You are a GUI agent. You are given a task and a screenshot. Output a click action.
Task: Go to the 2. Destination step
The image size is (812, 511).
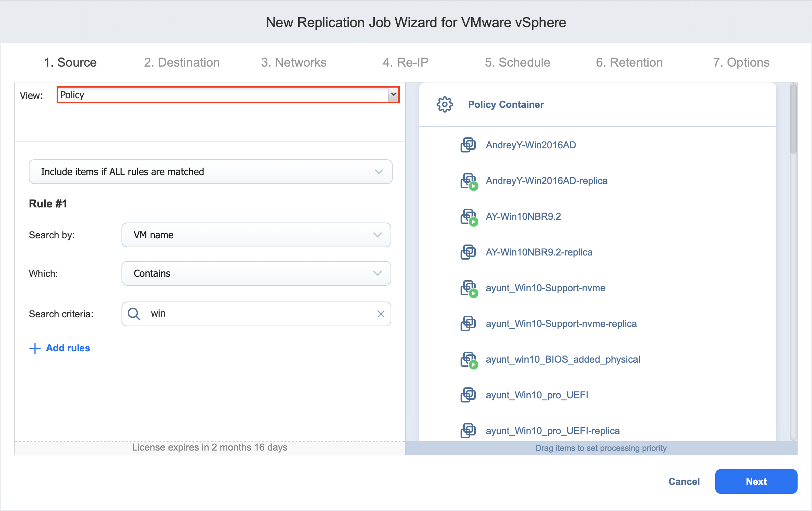pyautogui.click(x=182, y=63)
